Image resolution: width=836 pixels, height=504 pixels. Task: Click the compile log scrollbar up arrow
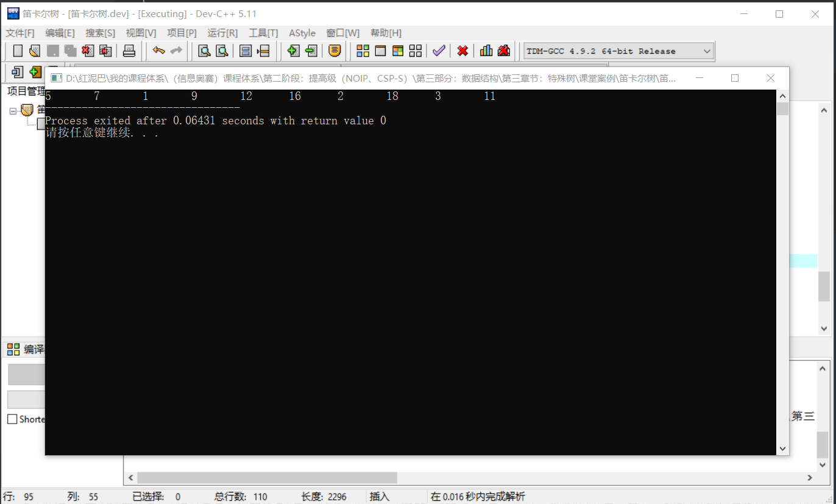tap(823, 369)
